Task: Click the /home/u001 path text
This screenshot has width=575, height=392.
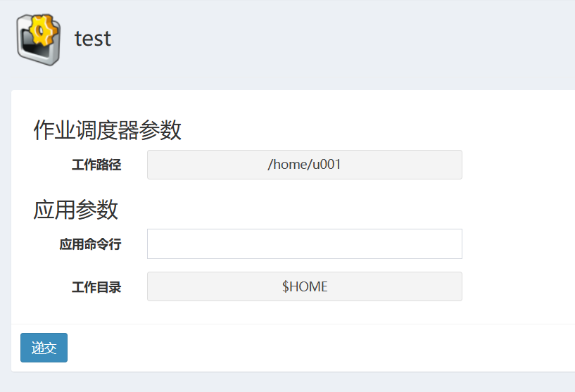Action: (x=304, y=165)
